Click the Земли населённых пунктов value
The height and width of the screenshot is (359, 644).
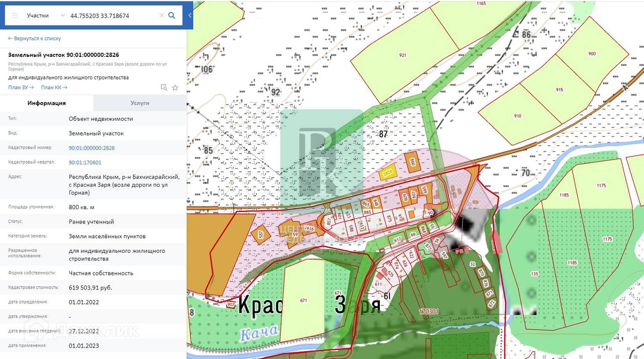coord(107,236)
